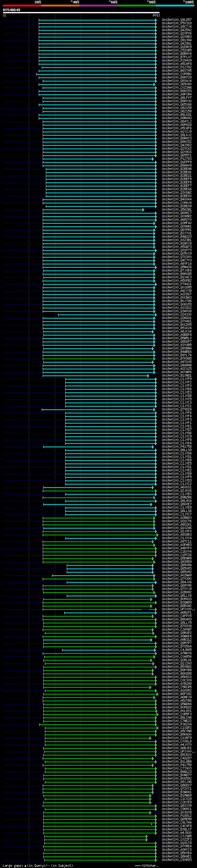Open hit UniRef100_P50318

pos(176,23)
